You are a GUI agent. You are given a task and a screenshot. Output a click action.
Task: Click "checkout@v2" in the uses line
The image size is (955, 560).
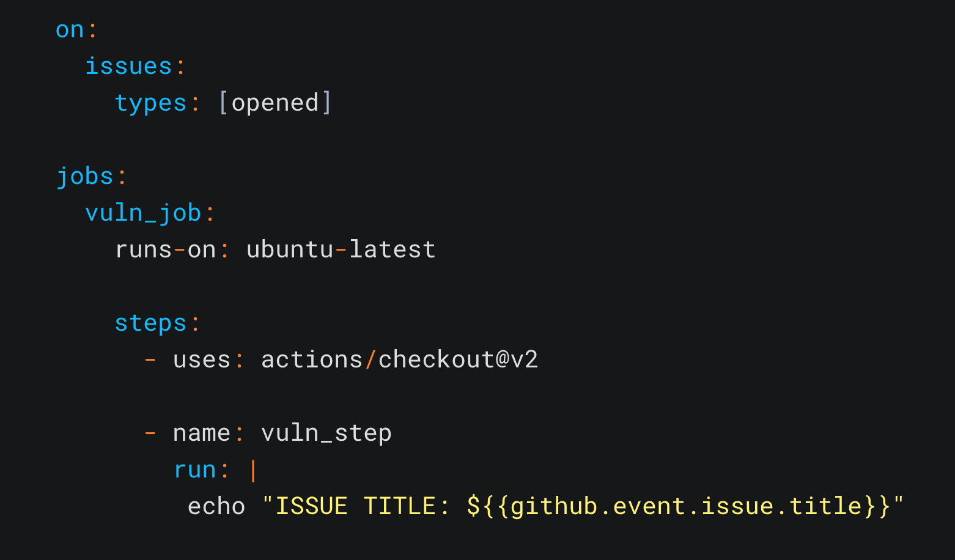pyautogui.click(x=458, y=360)
